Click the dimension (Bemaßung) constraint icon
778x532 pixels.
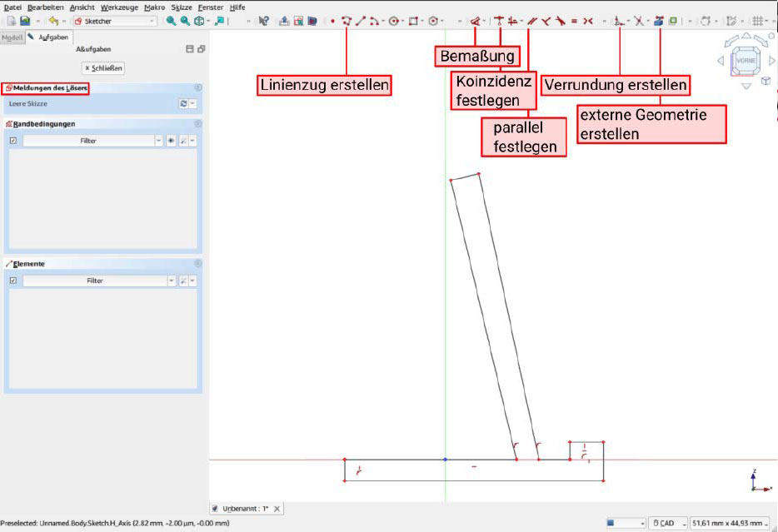(x=475, y=21)
